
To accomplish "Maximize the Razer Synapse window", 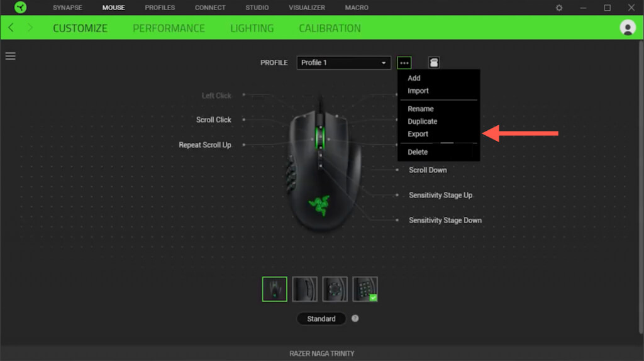I will click(x=607, y=8).
